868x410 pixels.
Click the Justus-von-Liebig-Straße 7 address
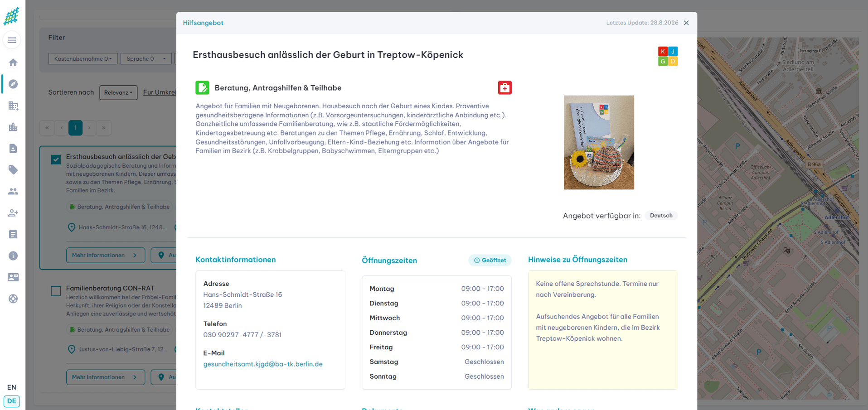[123, 350]
